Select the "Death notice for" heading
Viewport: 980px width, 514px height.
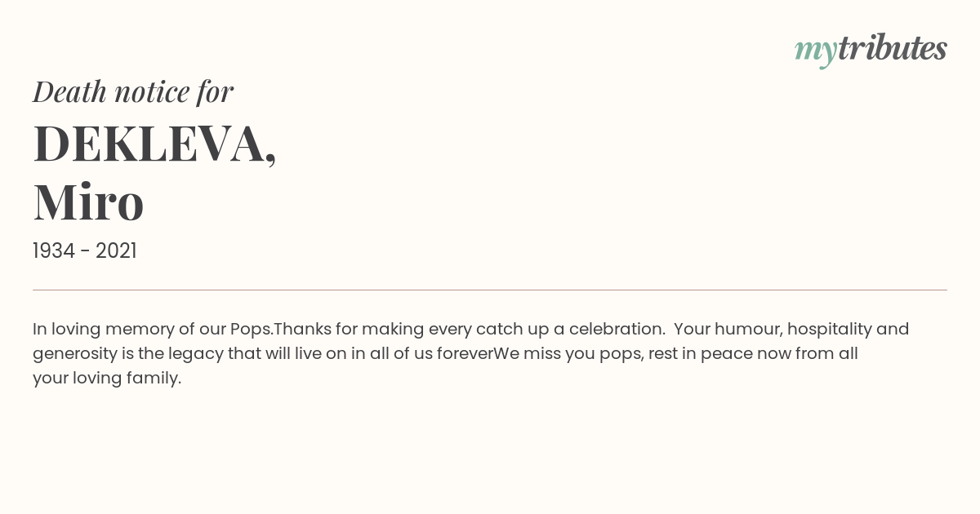pos(133,91)
